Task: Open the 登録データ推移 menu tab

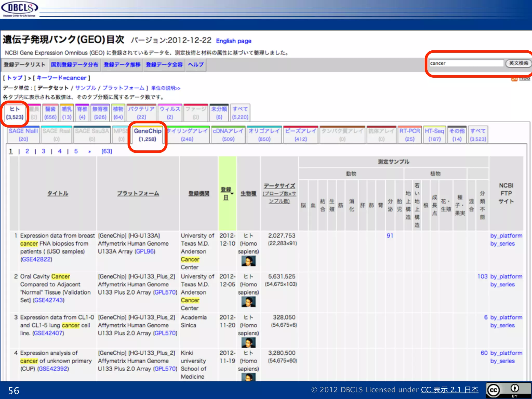Action: 122,64
